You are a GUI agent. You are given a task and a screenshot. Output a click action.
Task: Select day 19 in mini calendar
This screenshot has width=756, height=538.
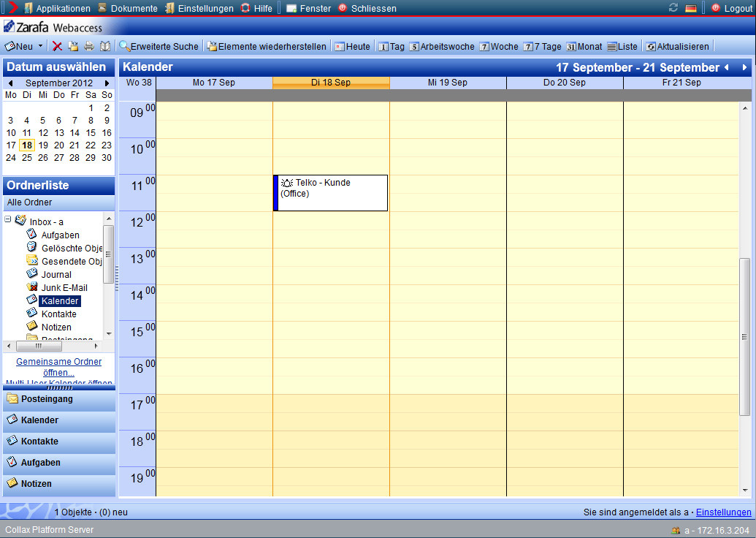pyautogui.click(x=43, y=145)
